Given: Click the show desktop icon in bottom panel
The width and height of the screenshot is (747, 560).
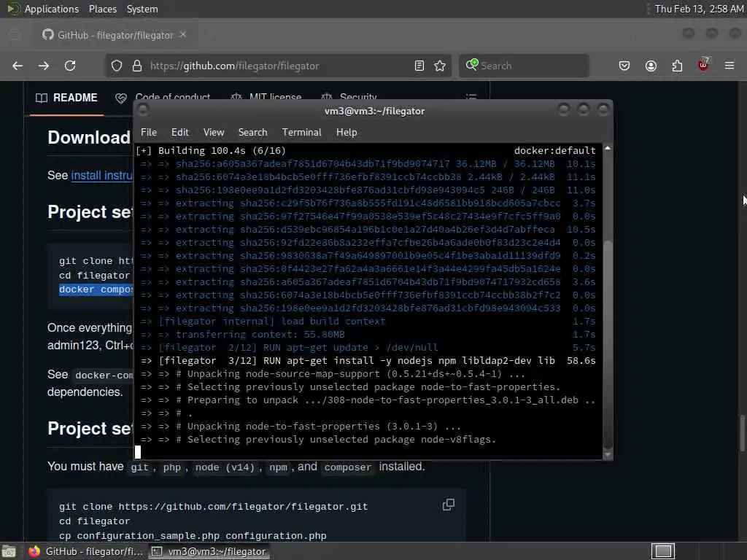Looking at the screenshot, I should point(9,551).
